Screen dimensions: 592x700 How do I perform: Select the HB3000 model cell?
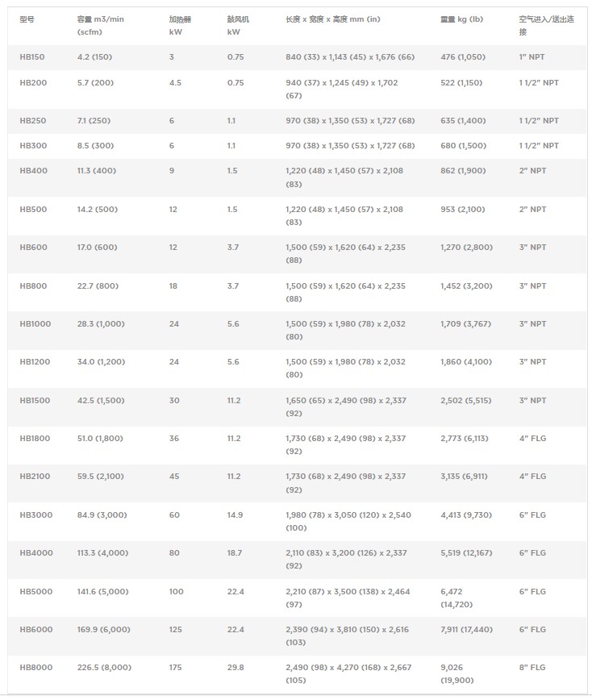pos(35,515)
